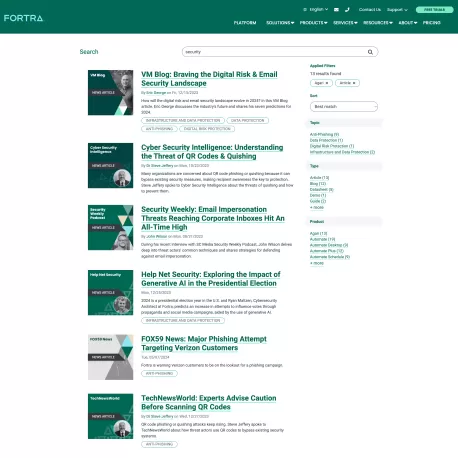
Task: Expand more options under Product filter
Action: [317, 263]
